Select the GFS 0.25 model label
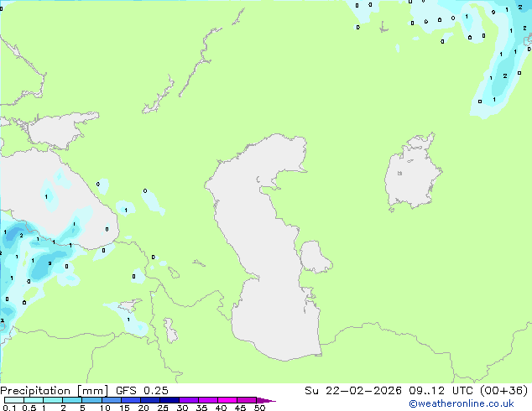Image resolution: width=532 pixels, height=411 pixels. (x=142, y=391)
